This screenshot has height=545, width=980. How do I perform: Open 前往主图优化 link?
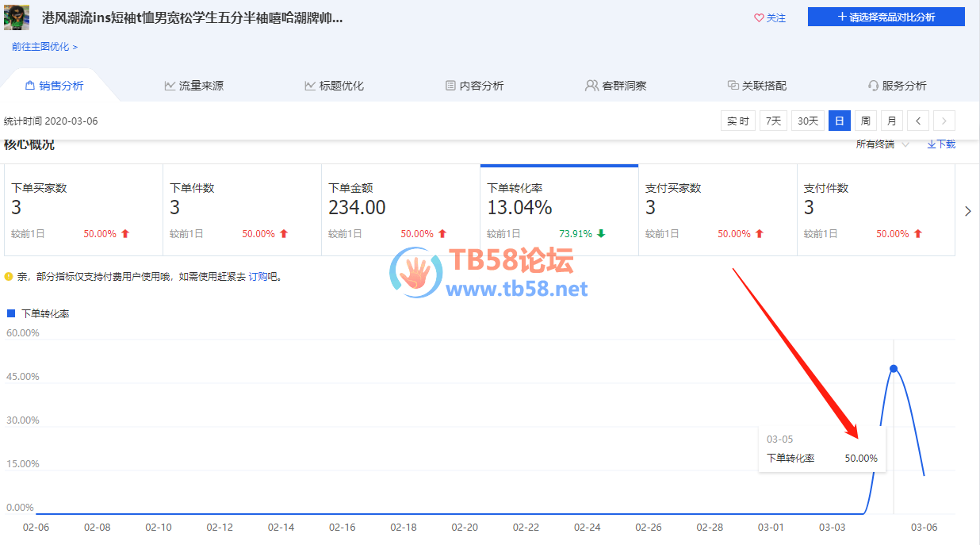[x=44, y=47]
